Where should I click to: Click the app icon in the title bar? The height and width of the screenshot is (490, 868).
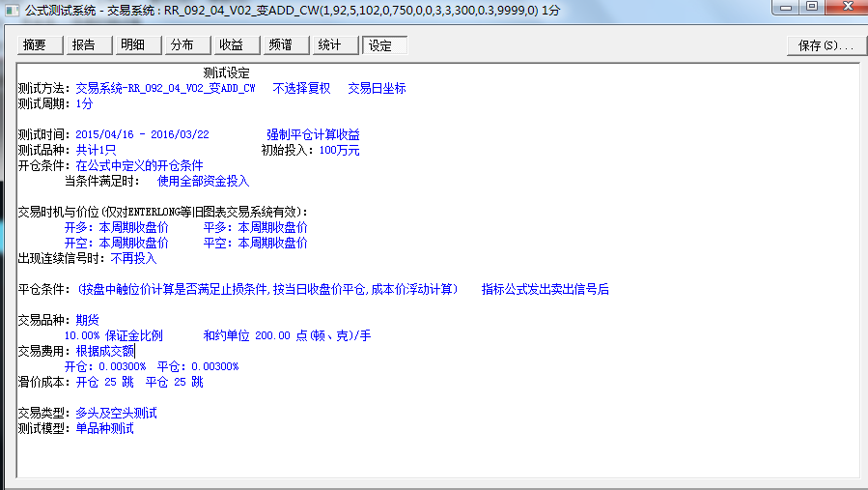pos(12,9)
